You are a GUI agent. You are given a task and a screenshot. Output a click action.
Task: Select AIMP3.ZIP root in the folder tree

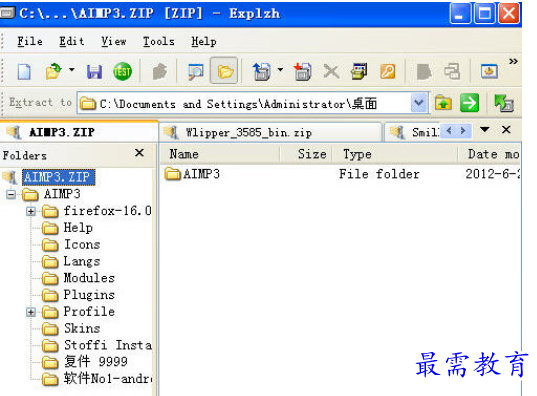(59, 177)
